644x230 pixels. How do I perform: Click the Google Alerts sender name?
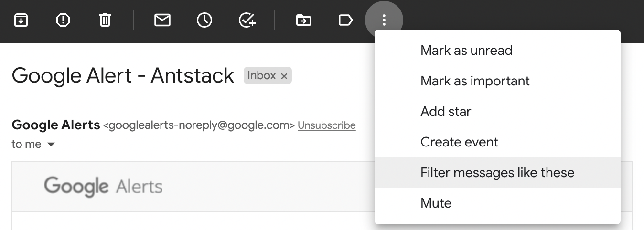point(56,125)
